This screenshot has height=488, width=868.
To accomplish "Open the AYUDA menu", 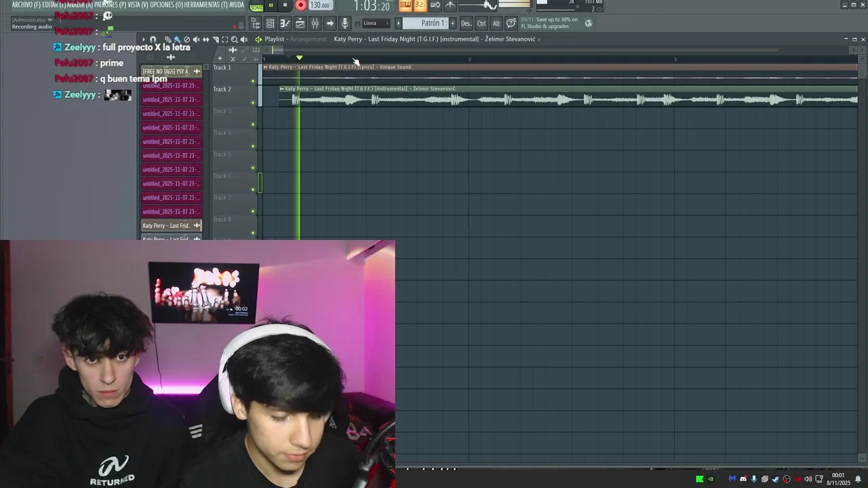I will click(237, 4).
